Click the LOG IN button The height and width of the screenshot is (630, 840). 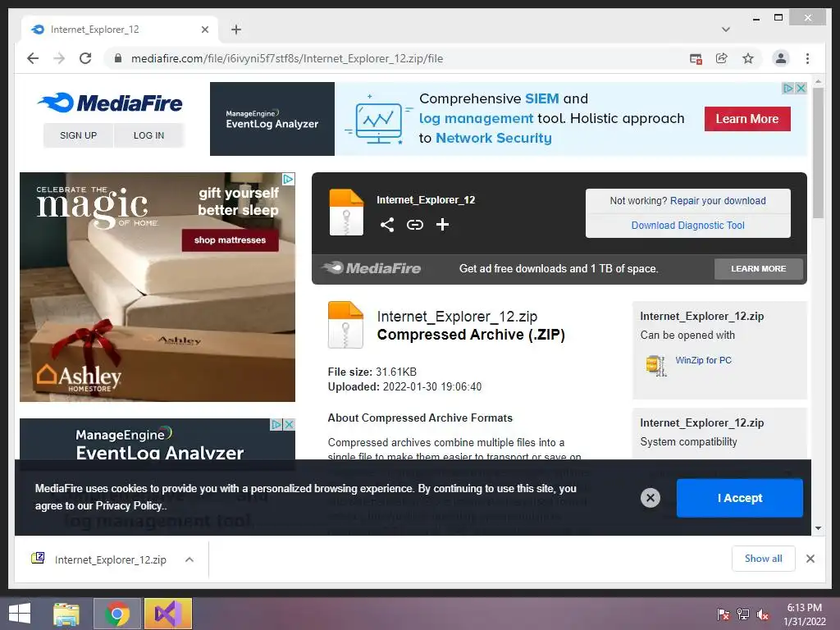click(x=149, y=135)
